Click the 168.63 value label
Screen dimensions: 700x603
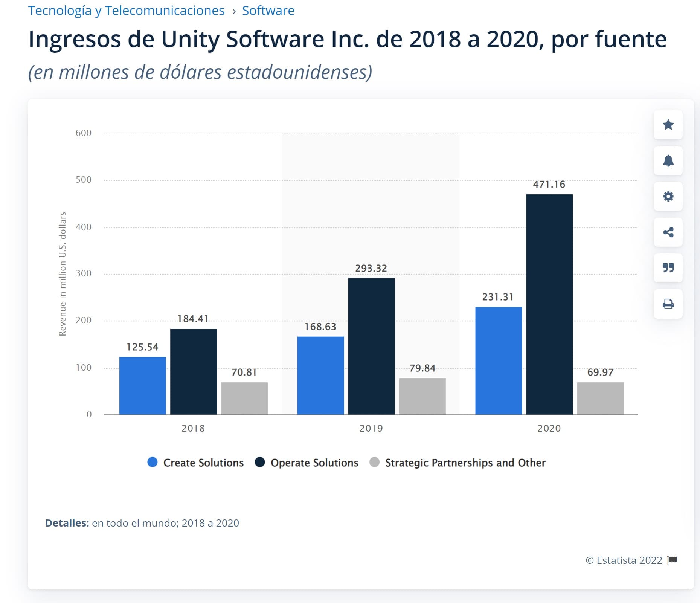(320, 327)
